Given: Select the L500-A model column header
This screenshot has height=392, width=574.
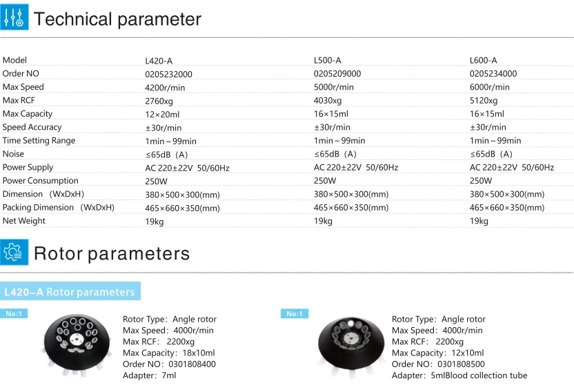Looking at the screenshot, I should (327, 60).
